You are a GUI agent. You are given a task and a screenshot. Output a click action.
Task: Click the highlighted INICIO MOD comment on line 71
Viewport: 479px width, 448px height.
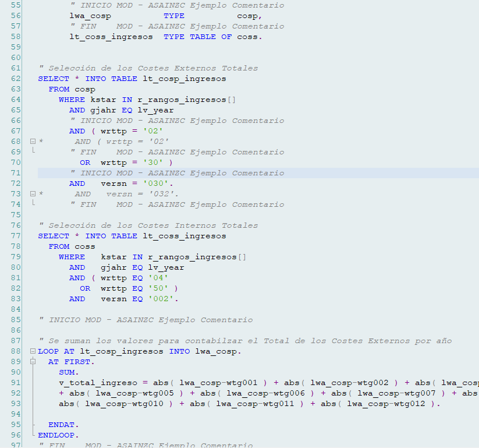click(177, 173)
